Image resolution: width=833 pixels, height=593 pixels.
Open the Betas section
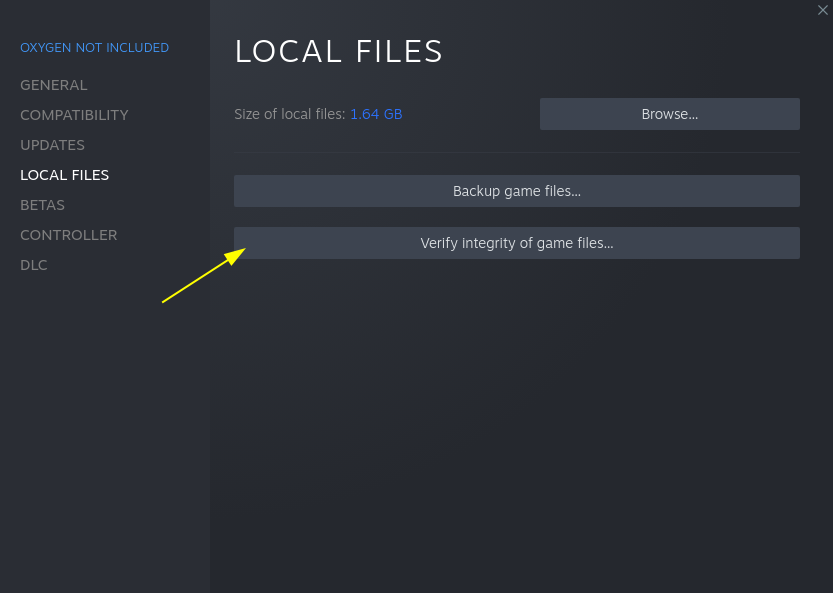coord(42,205)
